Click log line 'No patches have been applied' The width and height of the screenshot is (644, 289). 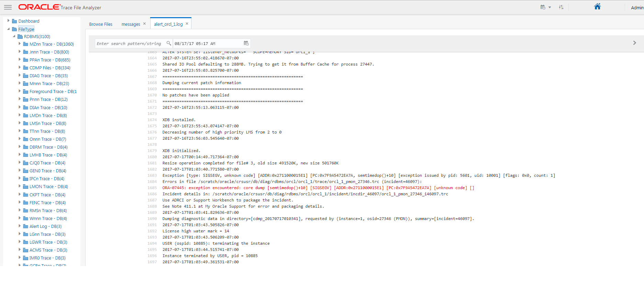(196, 95)
